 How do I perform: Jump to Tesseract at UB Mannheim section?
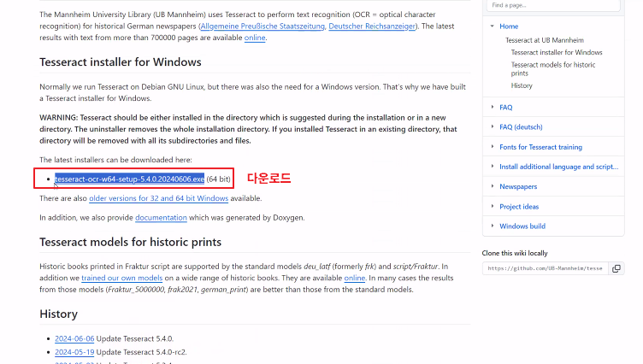tap(544, 40)
